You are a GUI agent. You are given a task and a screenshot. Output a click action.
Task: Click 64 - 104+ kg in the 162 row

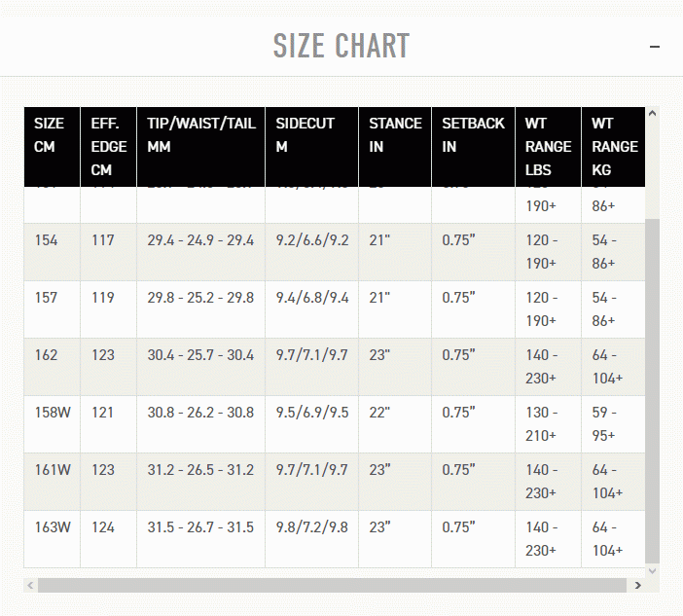(607, 366)
